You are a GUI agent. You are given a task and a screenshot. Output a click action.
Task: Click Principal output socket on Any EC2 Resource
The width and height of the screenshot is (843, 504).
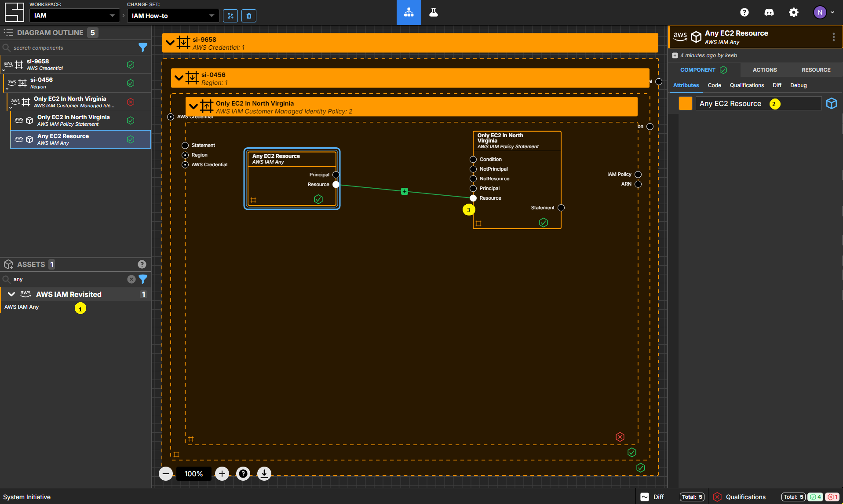[336, 175]
